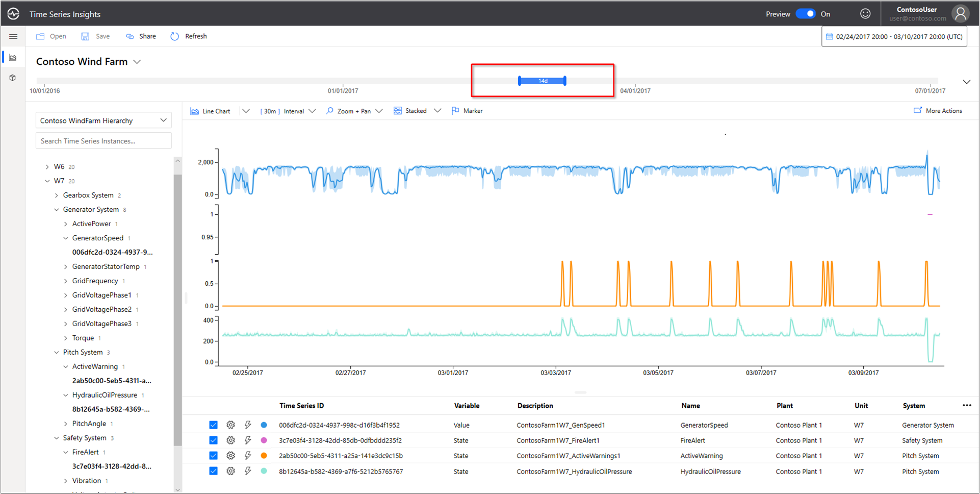This screenshot has width=980, height=494.
Task: Click the 14d time range slider
Action: pyautogui.click(x=543, y=81)
